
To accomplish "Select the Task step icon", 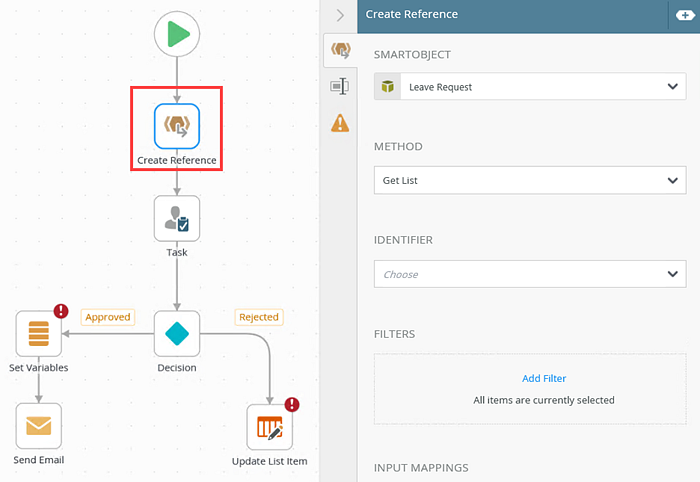I will 177,218.
